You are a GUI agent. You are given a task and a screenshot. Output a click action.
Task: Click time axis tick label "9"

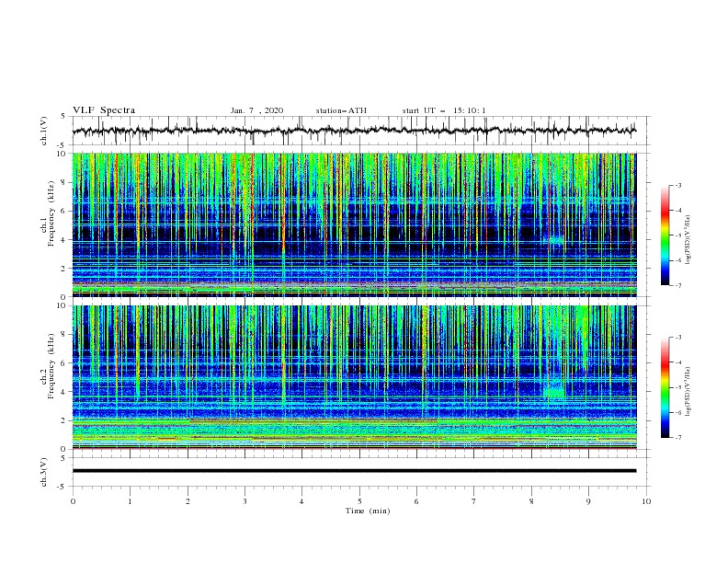point(588,501)
